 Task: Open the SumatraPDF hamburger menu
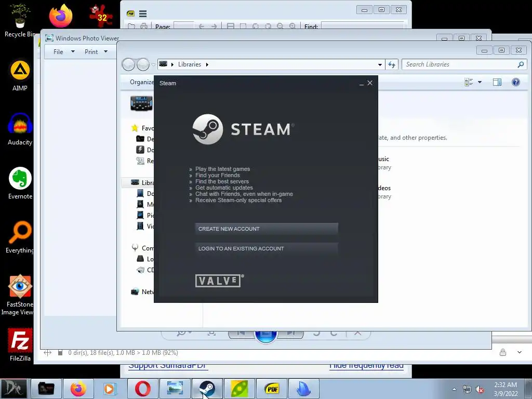[143, 14]
